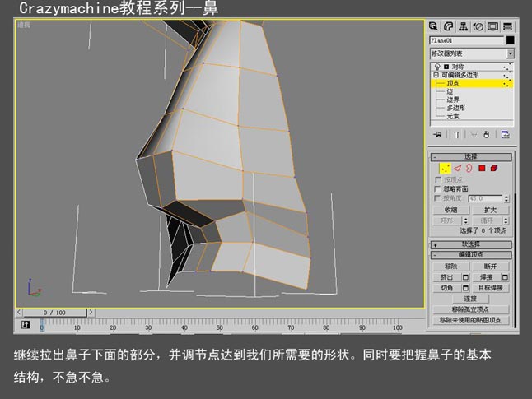Click the Extrude (挤出) button
Image resolution: width=532 pixels, height=399 pixels.
point(447,277)
